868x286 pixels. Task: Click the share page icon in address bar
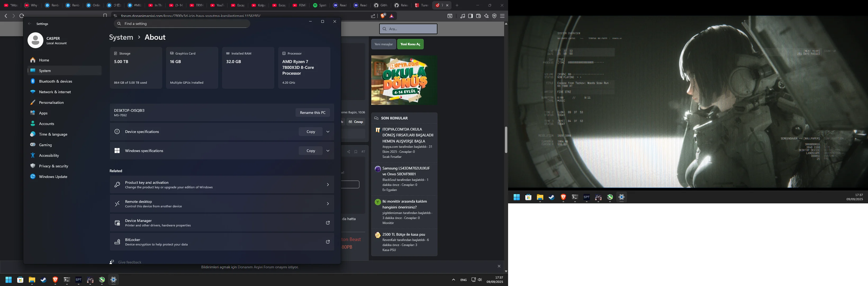[x=373, y=16]
